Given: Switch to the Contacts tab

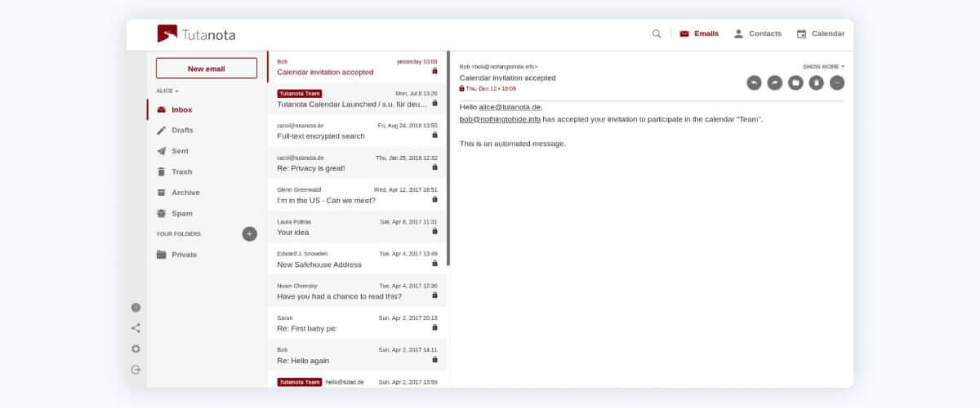Looking at the screenshot, I should tap(757, 33).
